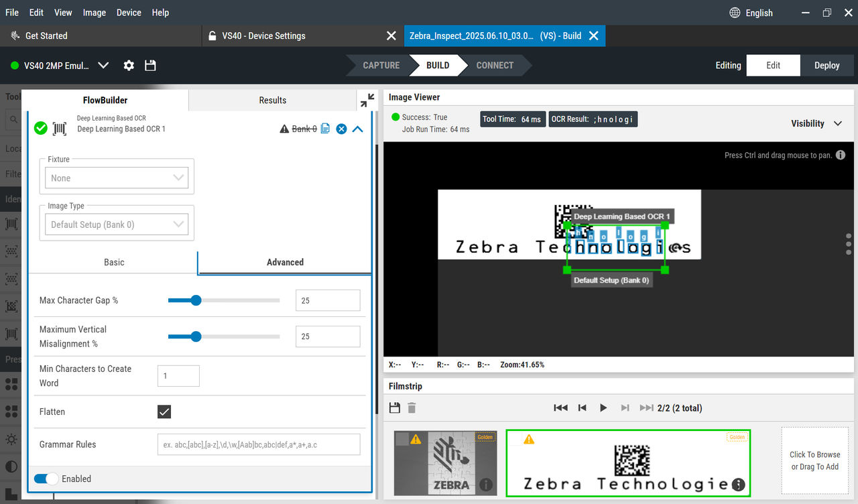The width and height of the screenshot is (858, 504).
Task: Click the info icon in Image Viewer
Action: tap(841, 155)
